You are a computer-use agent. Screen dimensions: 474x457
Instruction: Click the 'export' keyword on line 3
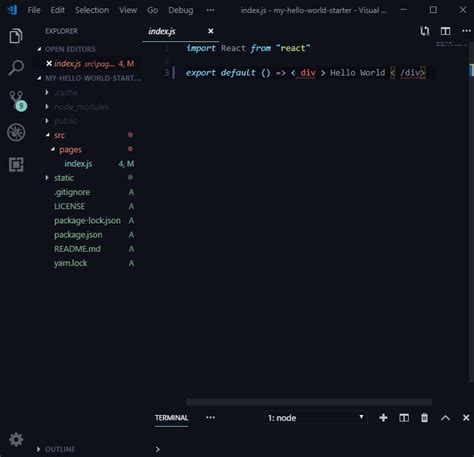[x=201, y=73]
